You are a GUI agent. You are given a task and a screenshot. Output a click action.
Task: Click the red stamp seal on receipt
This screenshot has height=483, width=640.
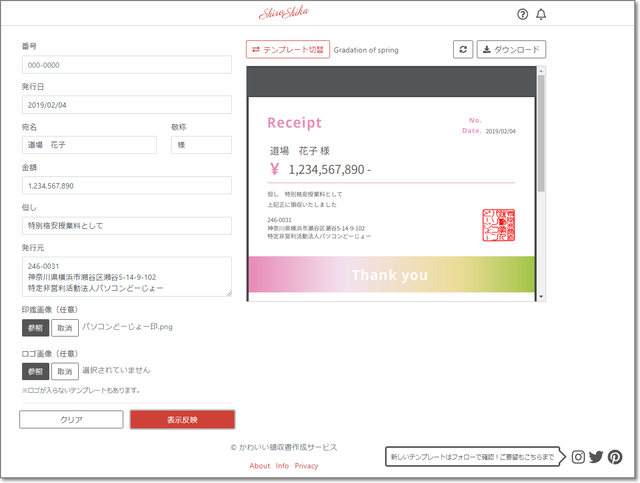coord(498,225)
